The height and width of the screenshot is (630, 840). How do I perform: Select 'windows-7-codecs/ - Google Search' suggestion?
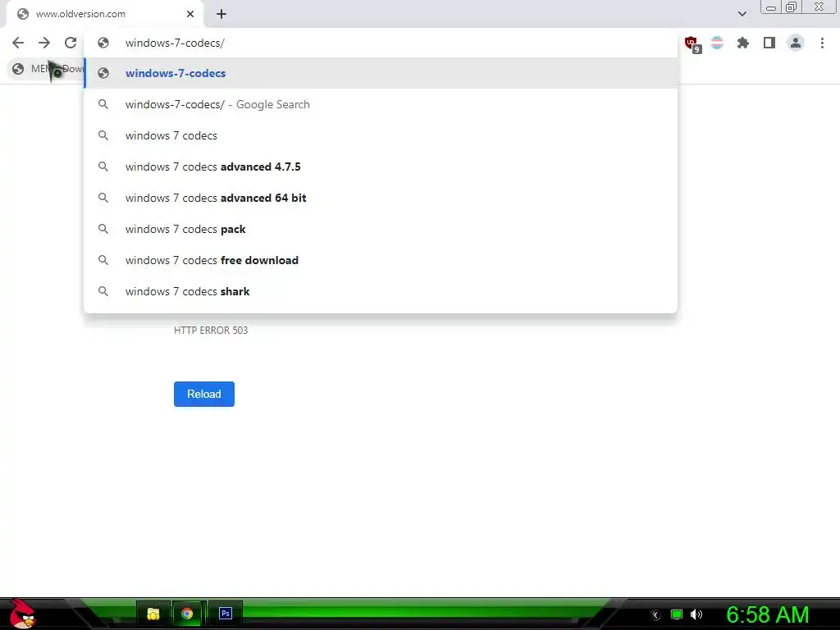pyautogui.click(x=381, y=104)
